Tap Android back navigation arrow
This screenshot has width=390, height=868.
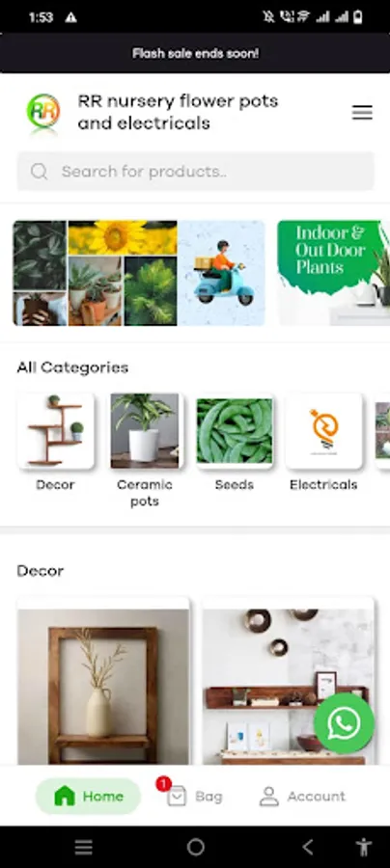[x=307, y=847]
